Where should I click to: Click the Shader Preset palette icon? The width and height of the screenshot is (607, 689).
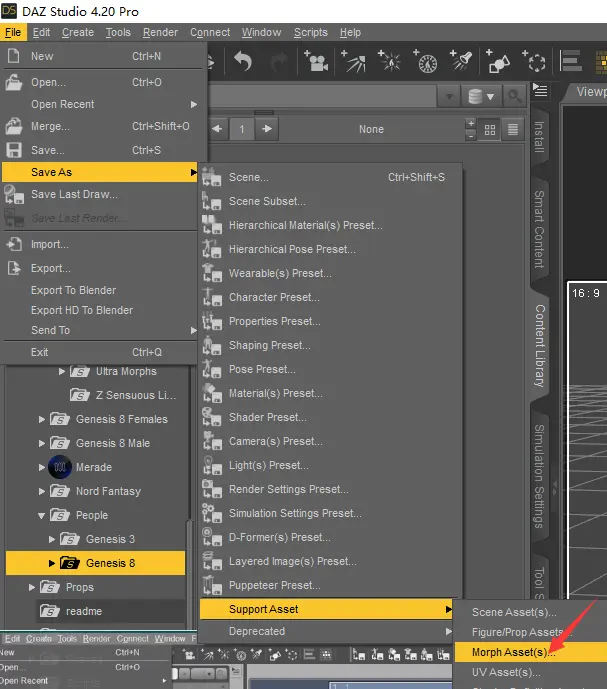pyautogui.click(x=211, y=417)
